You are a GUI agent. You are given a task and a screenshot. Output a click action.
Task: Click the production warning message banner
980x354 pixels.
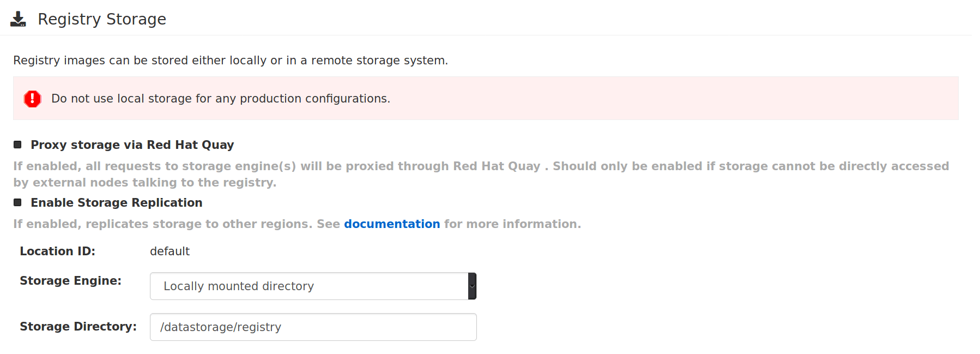(x=220, y=99)
